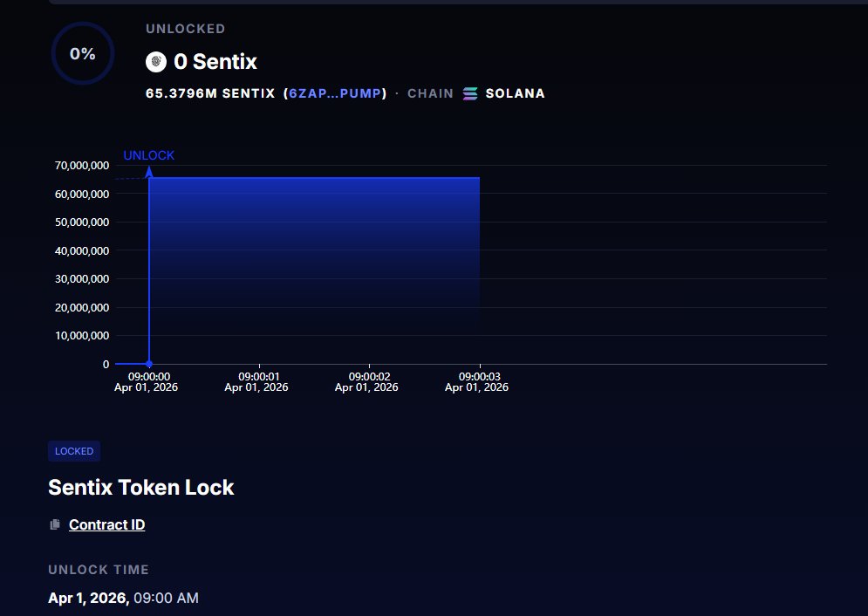868x616 pixels.
Task: Select the diamond unlock marker on the chart axis
Action: (148, 364)
